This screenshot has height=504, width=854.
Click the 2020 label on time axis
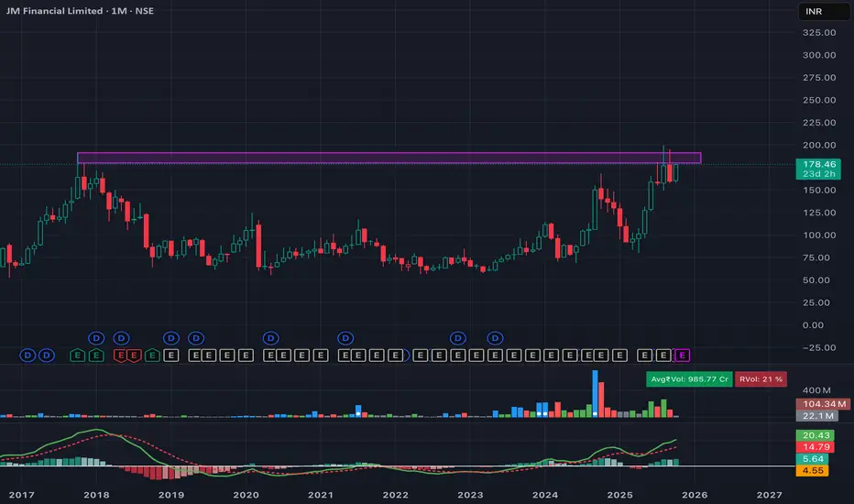tap(246, 495)
